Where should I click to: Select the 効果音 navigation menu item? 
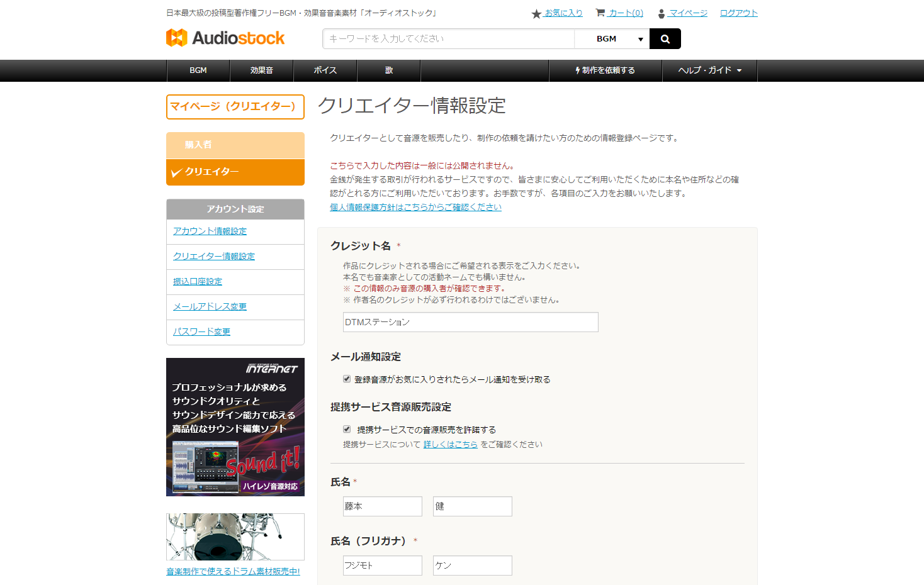[262, 70]
